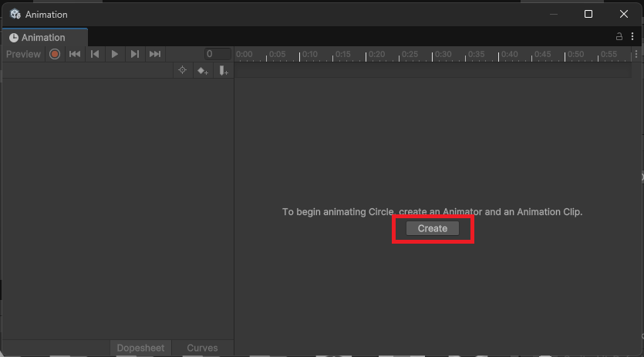The height and width of the screenshot is (357, 644).
Task: Click the current frame number field
Action: tap(218, 54)
